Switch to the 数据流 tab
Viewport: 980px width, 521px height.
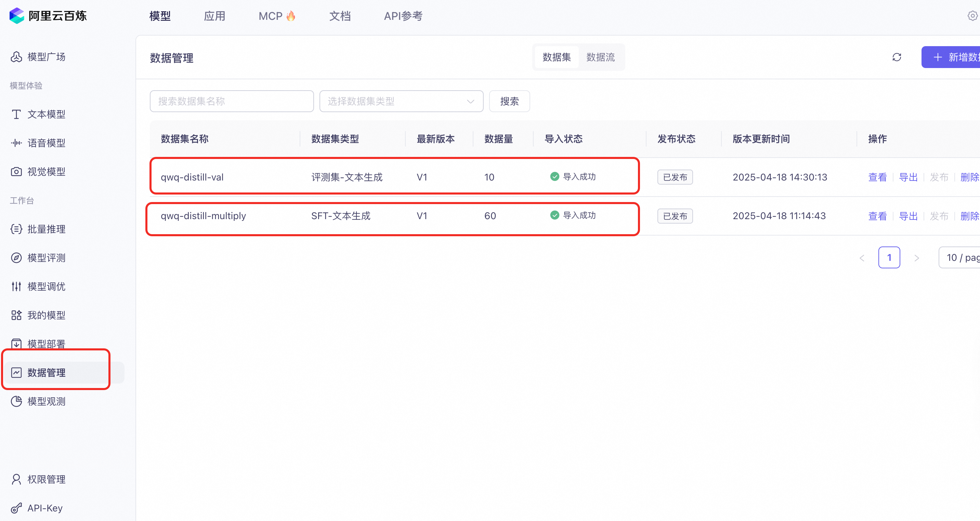[600, 57]
